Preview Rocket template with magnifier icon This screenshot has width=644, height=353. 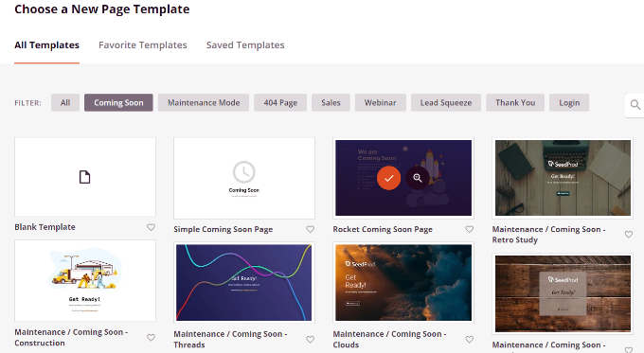coord(418,178)
